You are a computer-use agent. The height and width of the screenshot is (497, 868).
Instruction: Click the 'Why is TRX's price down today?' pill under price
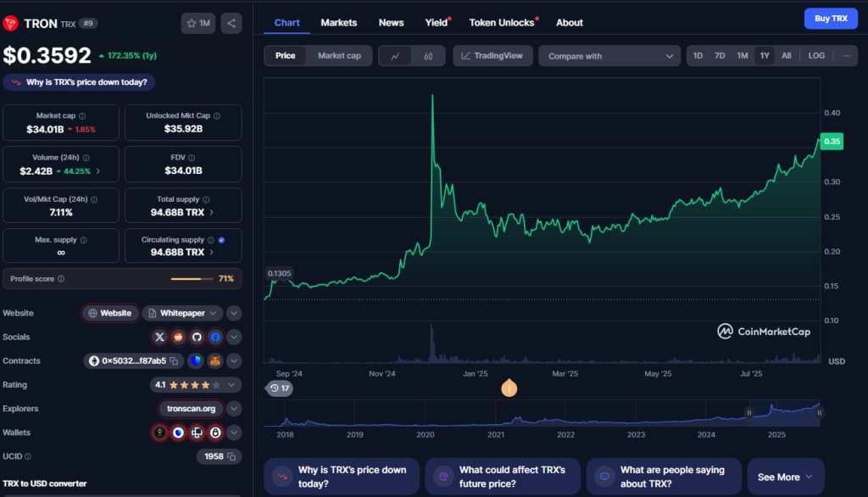[x=79, y=82]
